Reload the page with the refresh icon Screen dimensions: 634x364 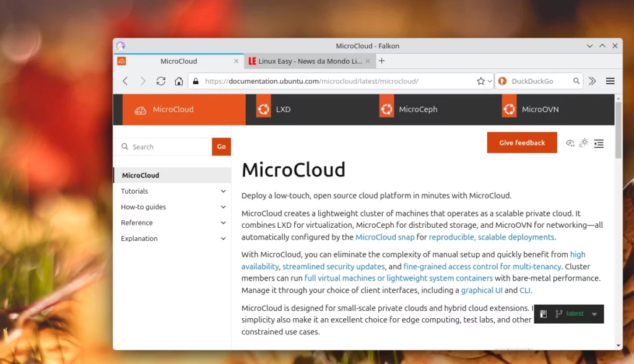coord(161,81)
